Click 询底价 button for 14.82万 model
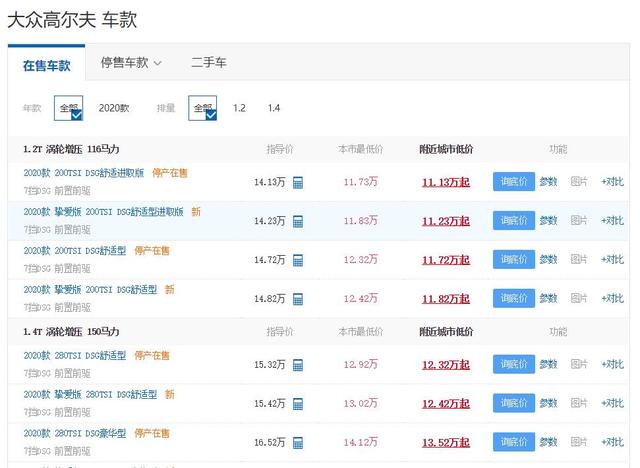 (514, 298)
